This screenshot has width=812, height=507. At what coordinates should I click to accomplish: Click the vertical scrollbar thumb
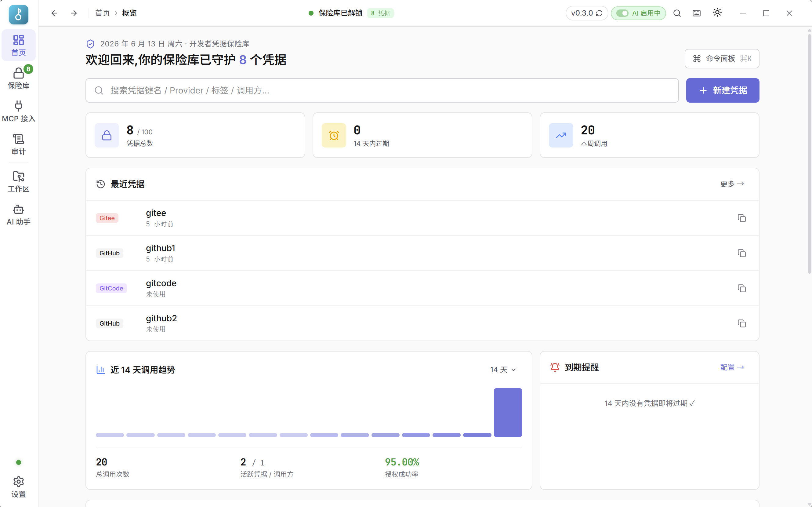809,154
